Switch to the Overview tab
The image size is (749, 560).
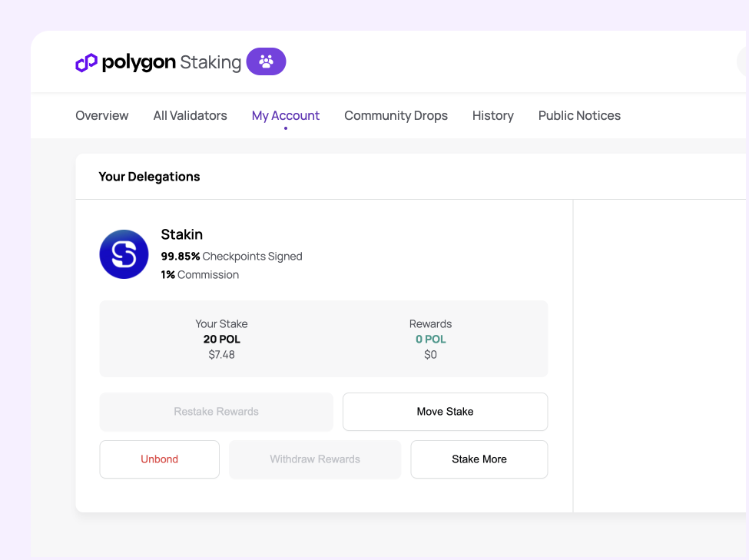(x=101, y=115)
